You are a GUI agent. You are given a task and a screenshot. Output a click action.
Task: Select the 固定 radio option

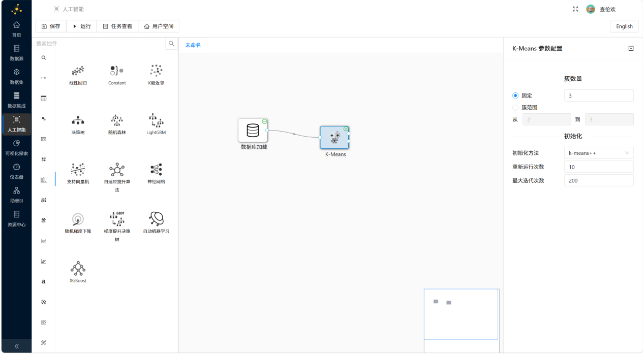515,95
